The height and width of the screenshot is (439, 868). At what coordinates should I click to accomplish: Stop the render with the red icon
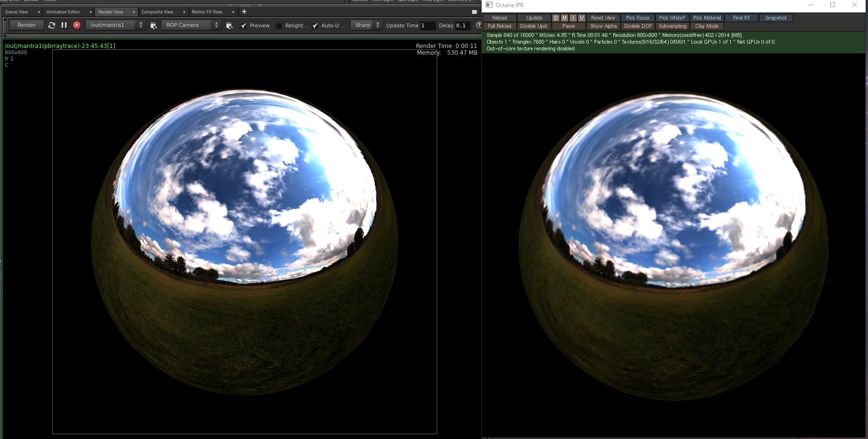77,25
